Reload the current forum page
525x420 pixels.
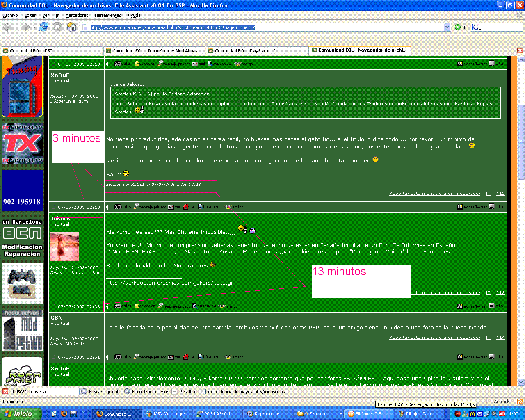click(x=43, y=27)
